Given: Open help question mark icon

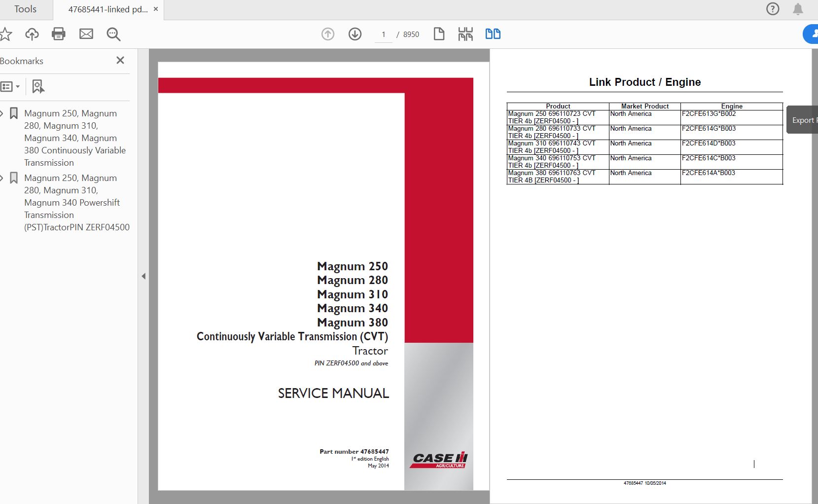Looking at the screenshot, I should point(773,9).
